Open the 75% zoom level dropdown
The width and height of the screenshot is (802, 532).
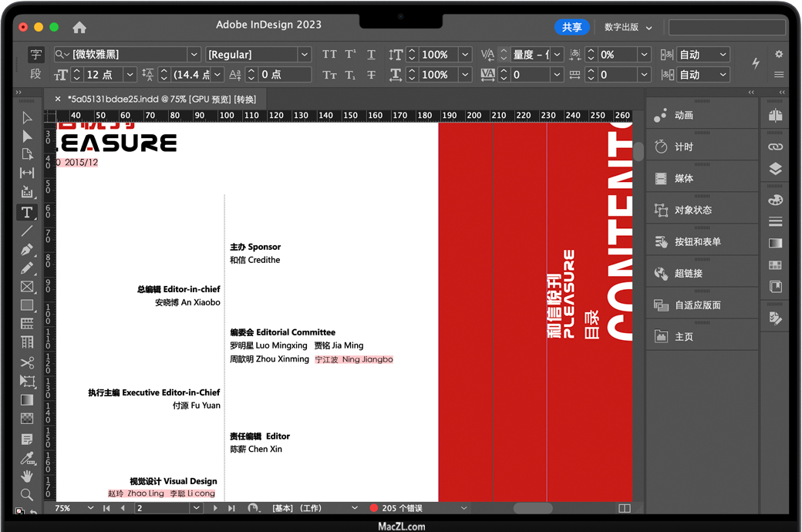pos(91,508)
